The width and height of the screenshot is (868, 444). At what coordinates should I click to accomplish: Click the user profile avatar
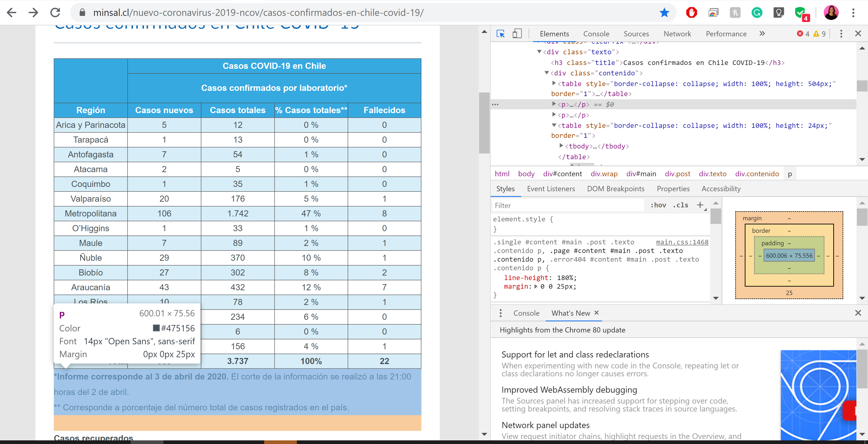[831, 13]
